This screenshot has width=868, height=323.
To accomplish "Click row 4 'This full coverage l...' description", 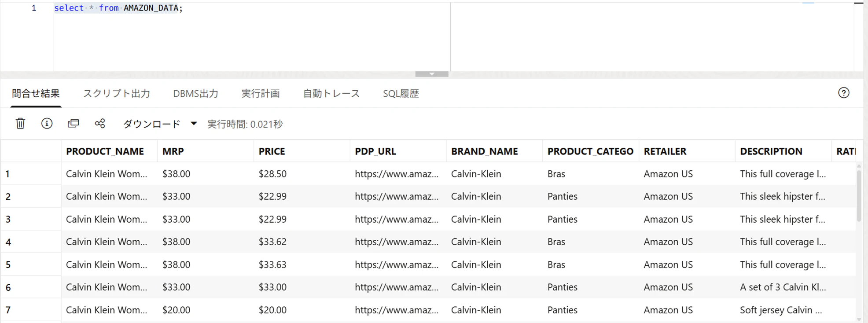I will pyautogui.click(x=783, y=242).
